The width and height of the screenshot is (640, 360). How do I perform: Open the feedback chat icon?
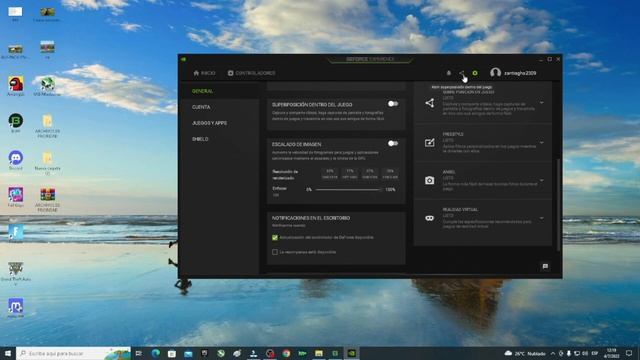(545, 267)
